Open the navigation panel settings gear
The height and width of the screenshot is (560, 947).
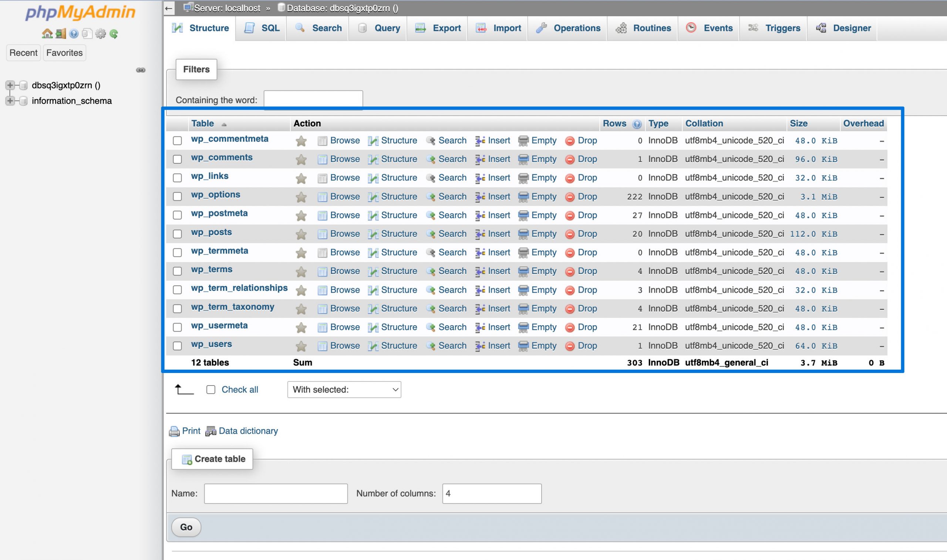pos(101,34)
